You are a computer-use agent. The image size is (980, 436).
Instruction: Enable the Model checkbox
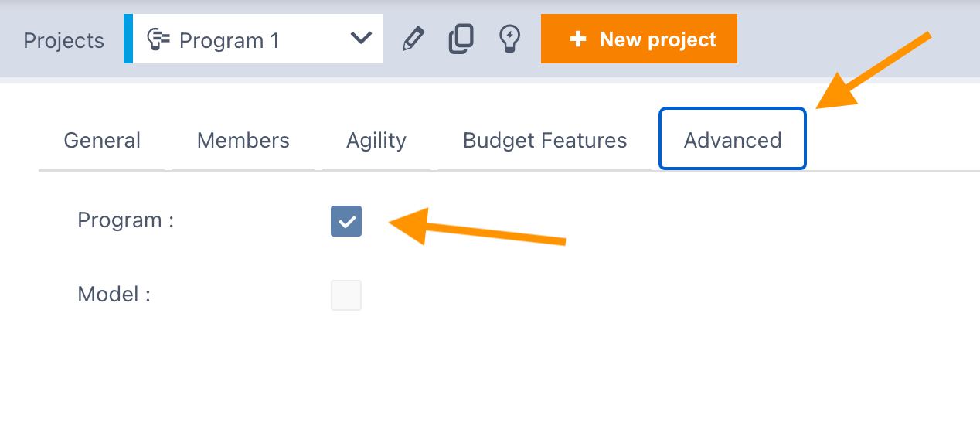[x=346, y=295]
